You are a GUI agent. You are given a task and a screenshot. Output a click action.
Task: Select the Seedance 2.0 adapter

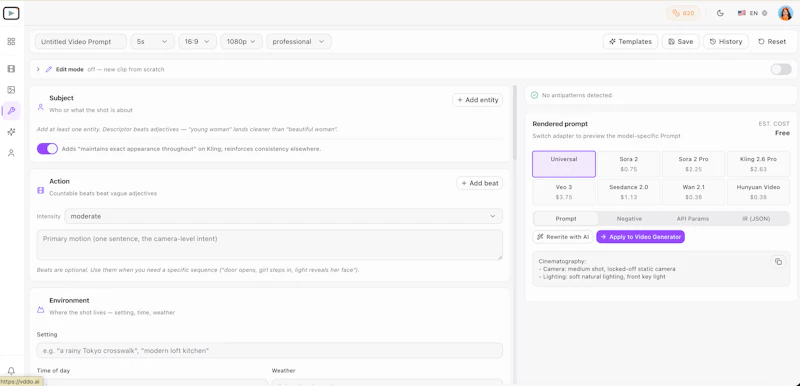(629, 192)
